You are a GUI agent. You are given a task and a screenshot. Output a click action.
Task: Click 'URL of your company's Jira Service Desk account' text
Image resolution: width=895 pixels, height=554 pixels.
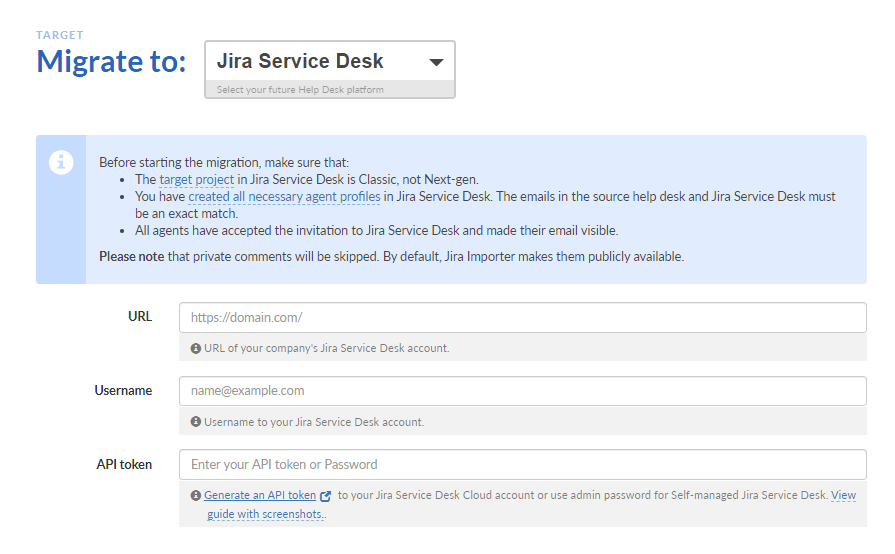click(326, 348)
